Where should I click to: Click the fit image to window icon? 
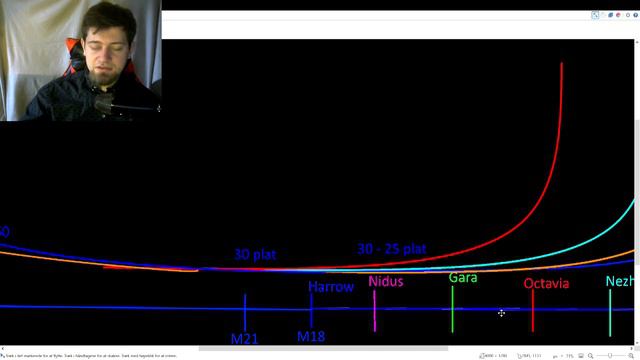coord(581,356)
